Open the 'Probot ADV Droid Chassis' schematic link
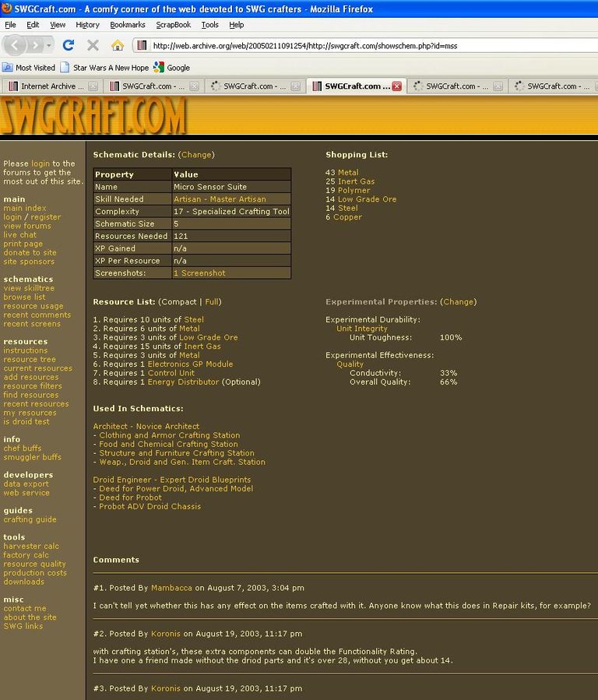This screenshot has width=598, height=700. pos(149,507)
